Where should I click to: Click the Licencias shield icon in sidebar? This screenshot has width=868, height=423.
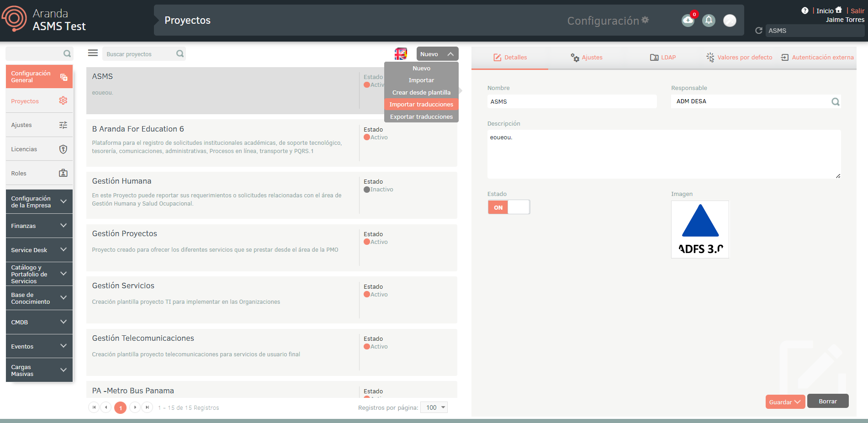[63, 149]
